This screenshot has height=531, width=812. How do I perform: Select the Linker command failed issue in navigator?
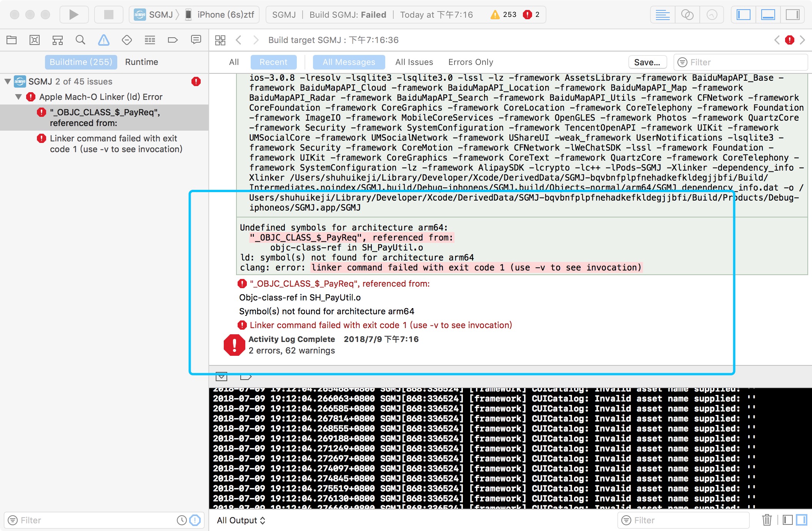104,144
